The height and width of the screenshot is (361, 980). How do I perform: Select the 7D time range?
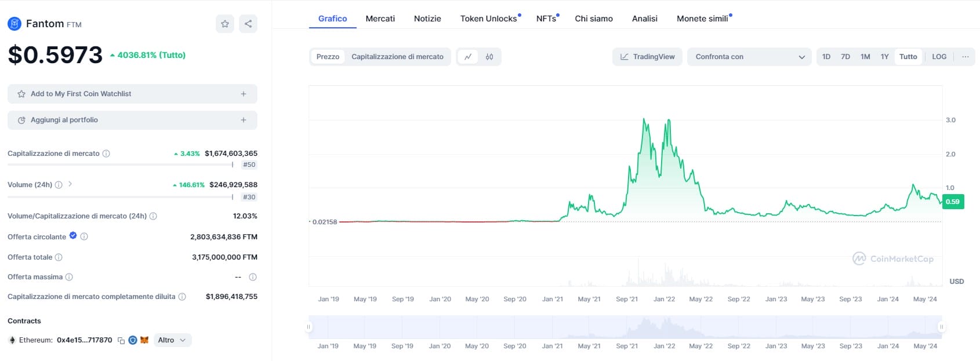point(845,57)
